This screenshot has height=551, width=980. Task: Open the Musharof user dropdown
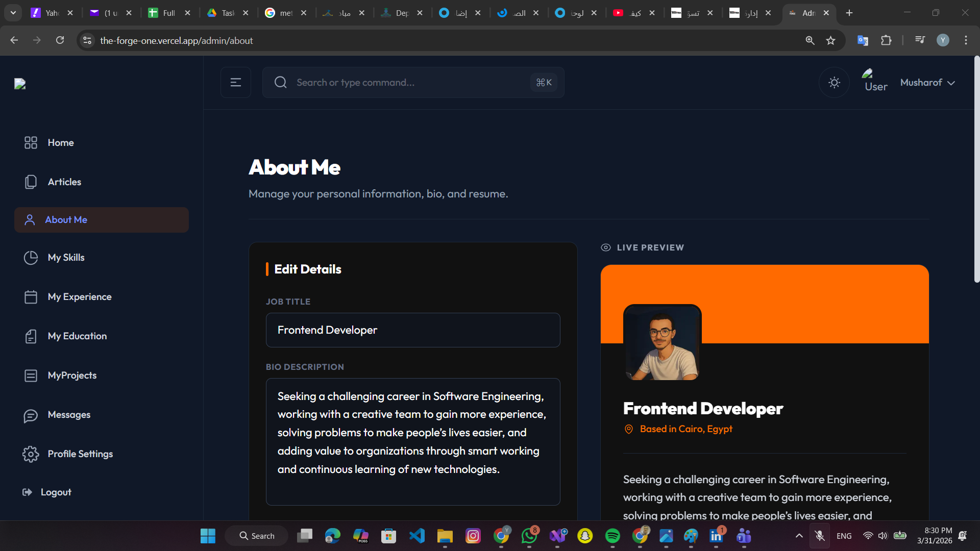coord(927,83)
